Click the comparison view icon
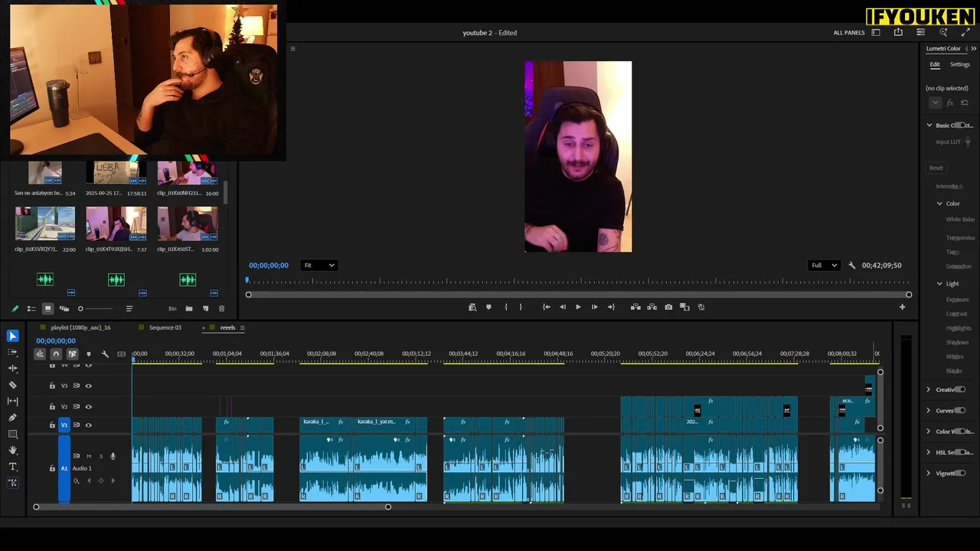This screenshot has height=551, width=980. [x=684, y=307]
